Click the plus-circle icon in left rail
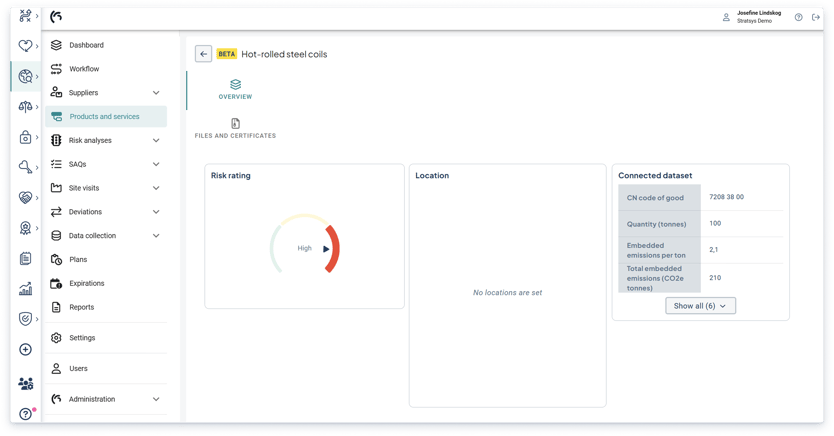Image resolution: width=834 pixels, height=436 pixels. 25,350
